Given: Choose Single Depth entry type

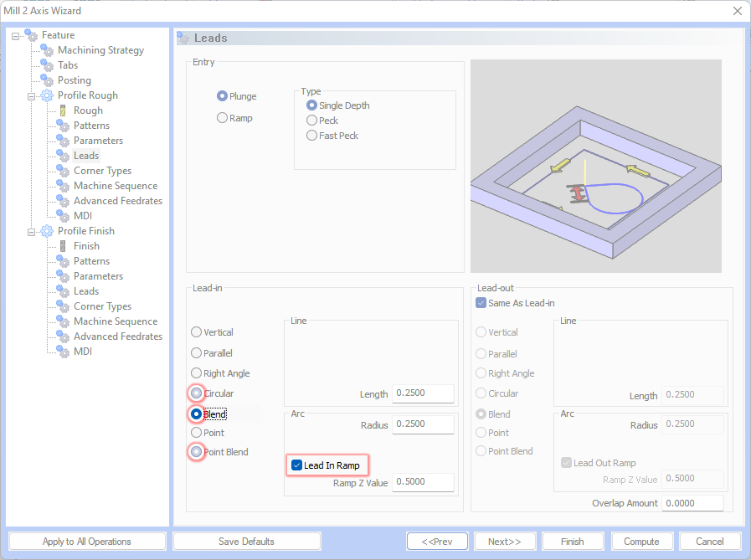Looking at the screenshot, I should 311,105.
